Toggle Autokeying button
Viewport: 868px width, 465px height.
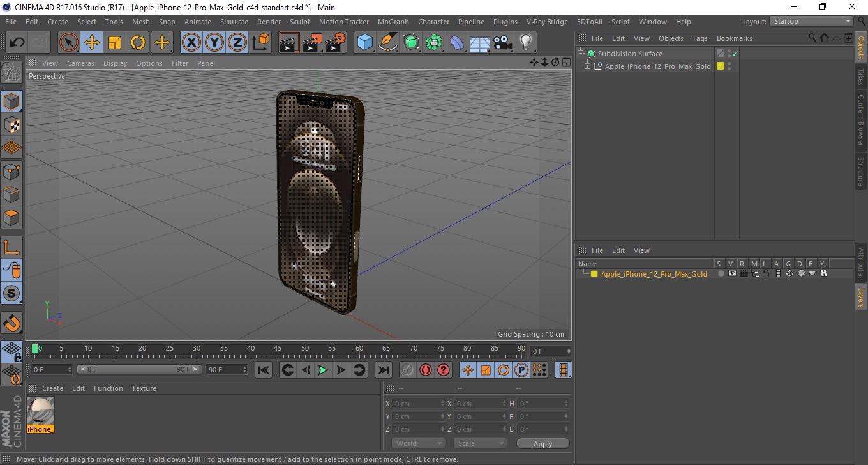(x=426, y=370)
